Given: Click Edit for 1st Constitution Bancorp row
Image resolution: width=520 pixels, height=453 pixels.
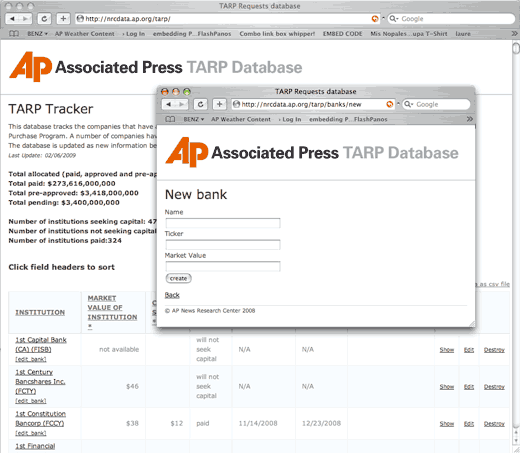Looking at the screenshot, I should tap(469, 424).
